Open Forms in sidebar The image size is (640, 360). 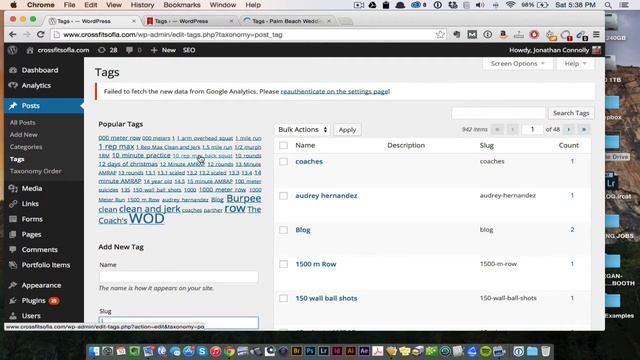[32, 219]
